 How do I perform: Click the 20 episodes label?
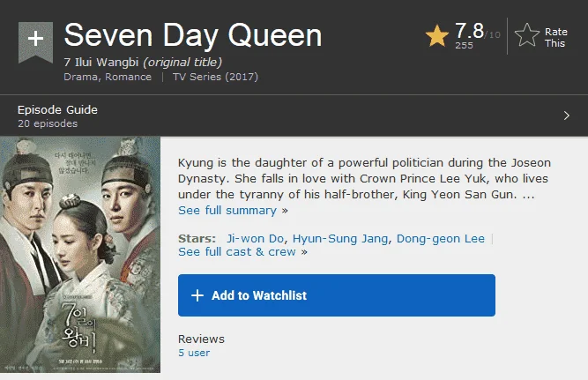[x=48, y=123]
